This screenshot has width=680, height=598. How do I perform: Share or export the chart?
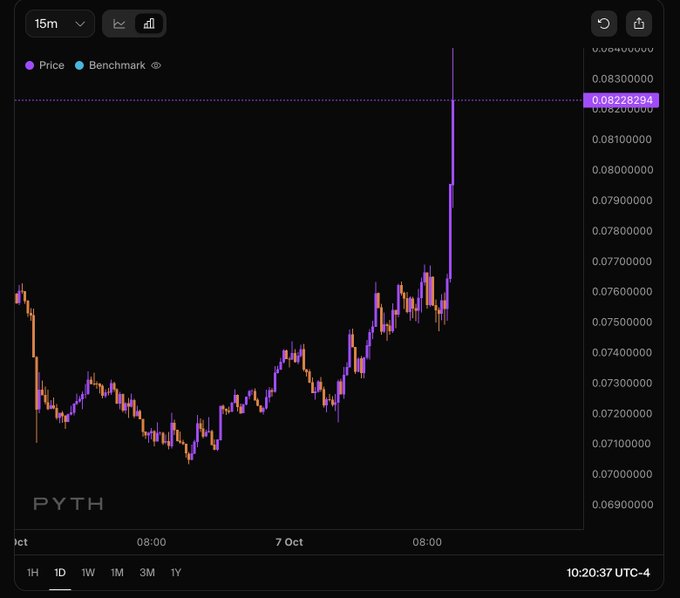pos(638,24)
